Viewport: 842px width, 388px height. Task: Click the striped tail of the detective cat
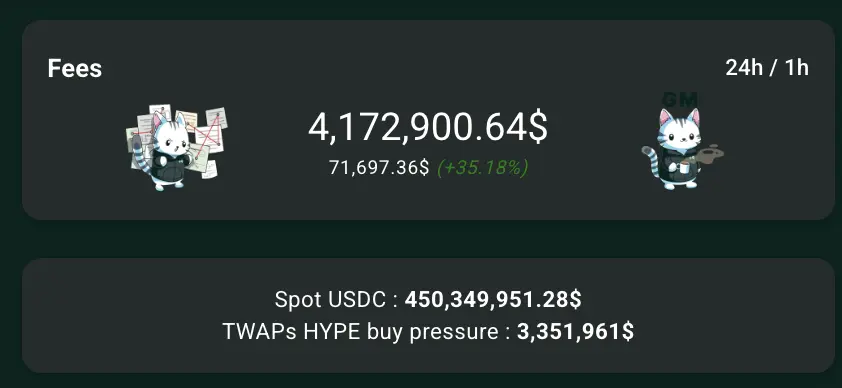[x=141, y=156]
